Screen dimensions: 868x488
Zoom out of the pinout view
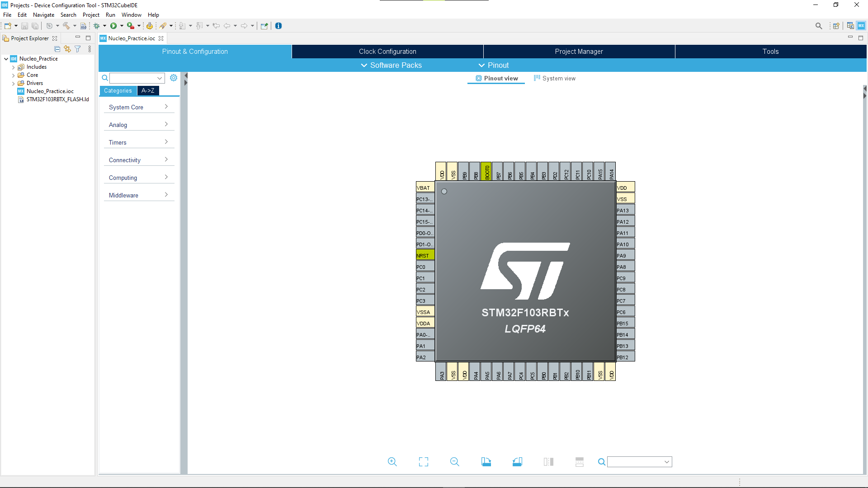[455, 462]
